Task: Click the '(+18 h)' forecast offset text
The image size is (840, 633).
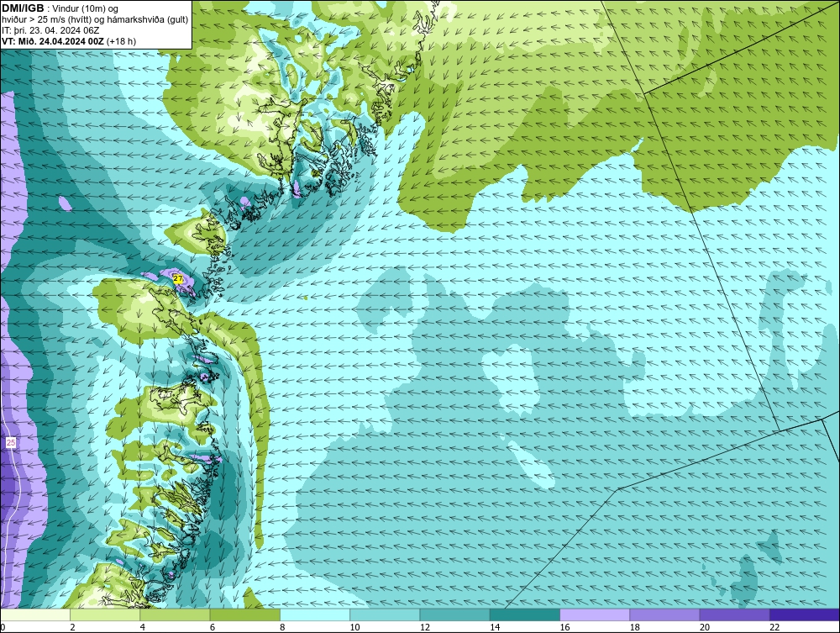Action: [x=122, y=41]
